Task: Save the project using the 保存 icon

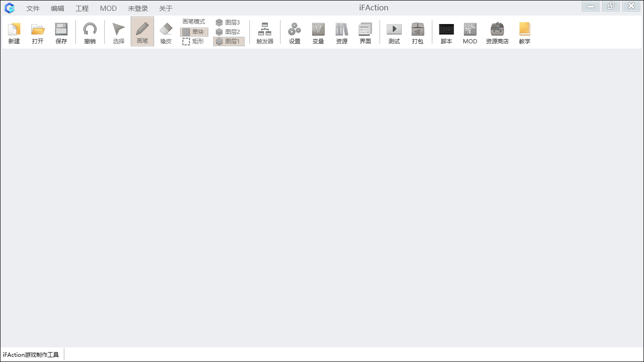Action: pos(61,33)
